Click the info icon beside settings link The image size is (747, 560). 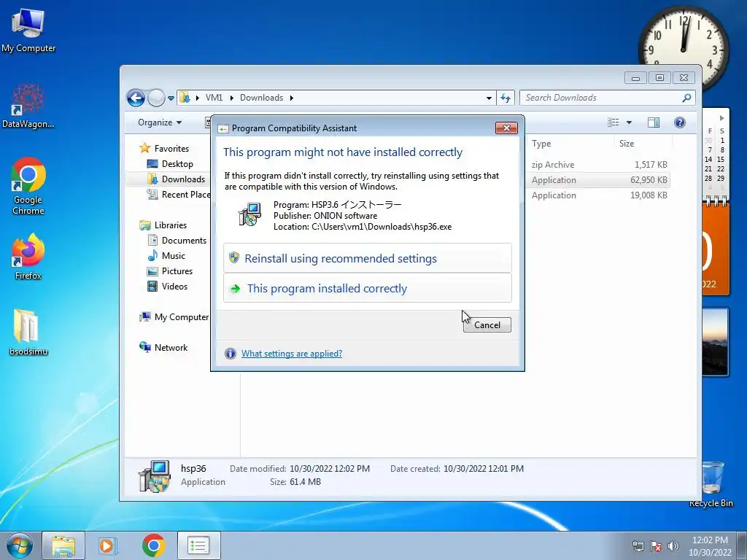click(x=230, y=354)
